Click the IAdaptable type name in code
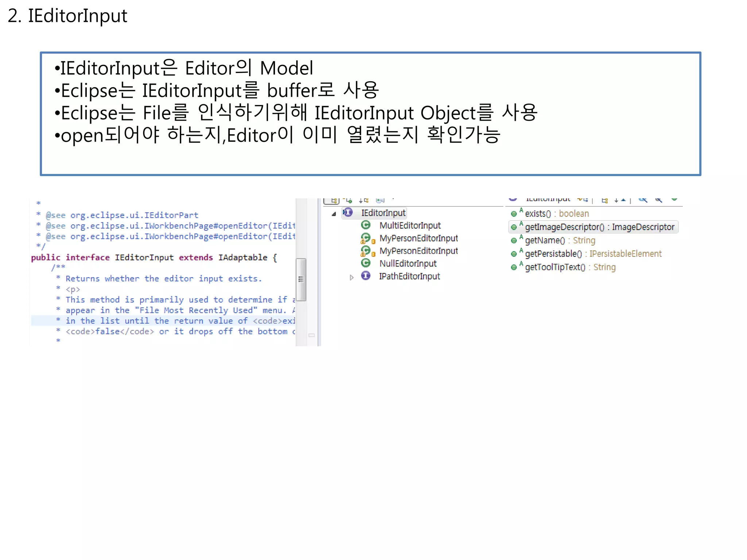The width and height of the screenshot is (747, 560). click(x=243, y=258)
